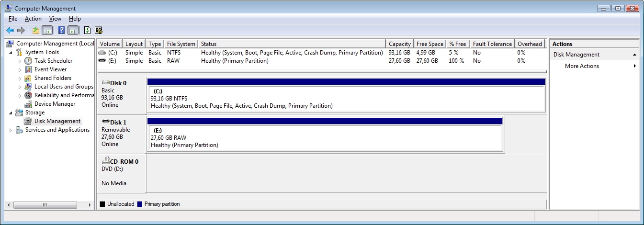
Task: Expand the Shared Folders node
Action: click(20, 79)
